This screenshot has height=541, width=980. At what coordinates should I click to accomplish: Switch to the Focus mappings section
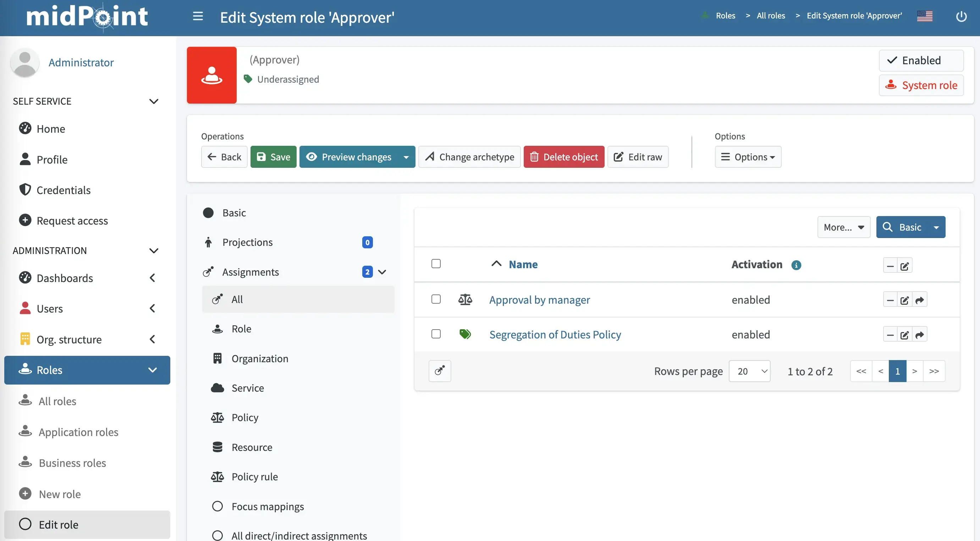pos(268,506)
